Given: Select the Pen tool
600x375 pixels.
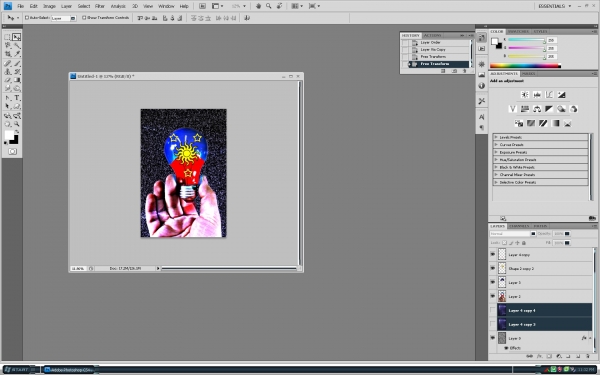Looking at the screenshot, I should [7, 98].
